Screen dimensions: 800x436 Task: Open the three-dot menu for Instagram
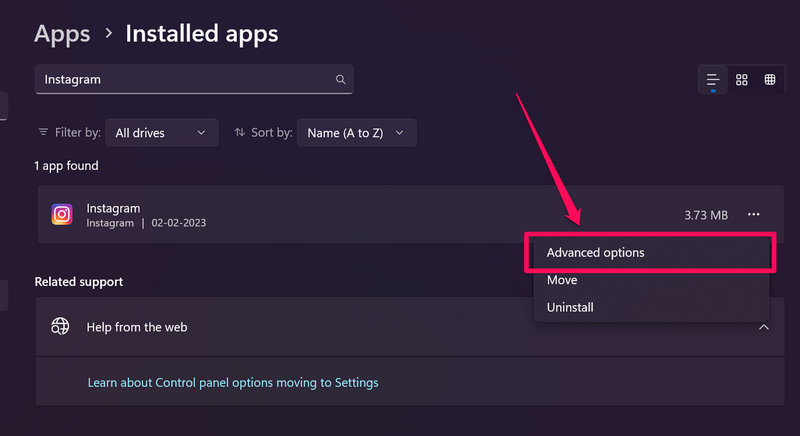(x=754, y=214)
